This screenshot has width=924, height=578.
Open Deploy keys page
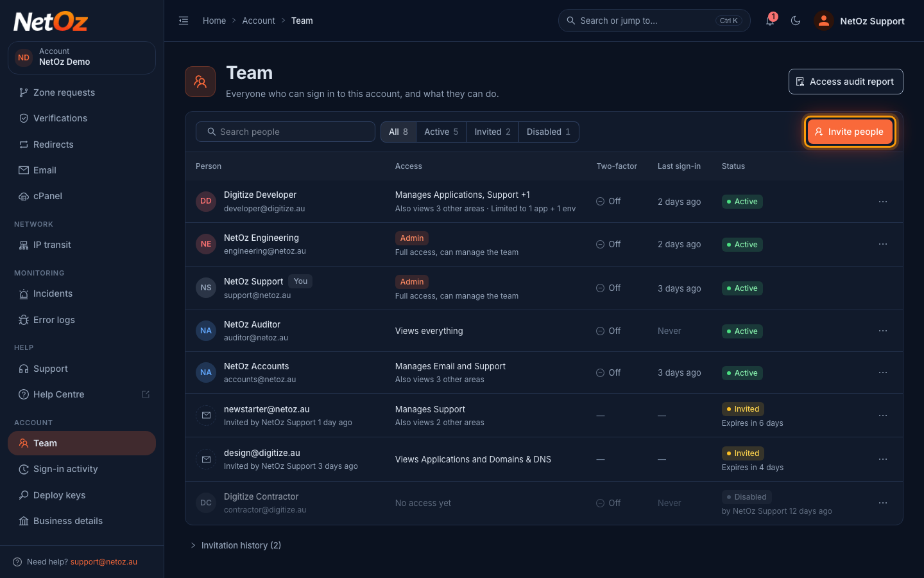click(81, 495)
